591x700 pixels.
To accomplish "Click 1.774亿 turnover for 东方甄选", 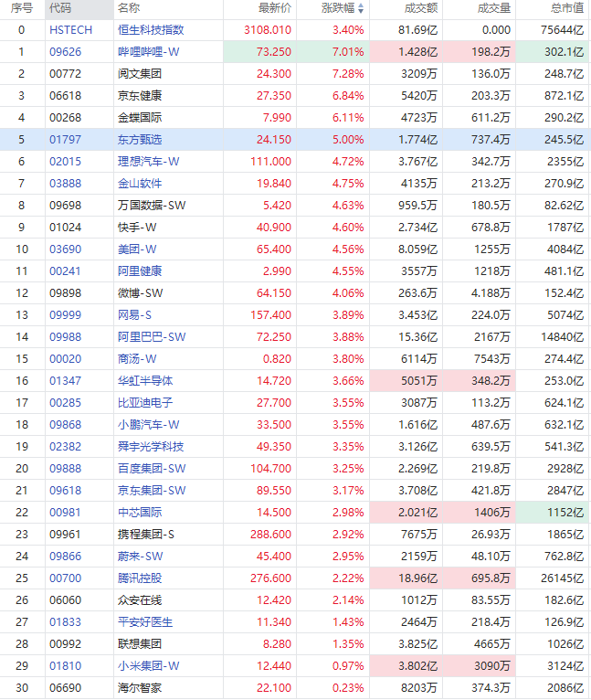I will 417,139.
